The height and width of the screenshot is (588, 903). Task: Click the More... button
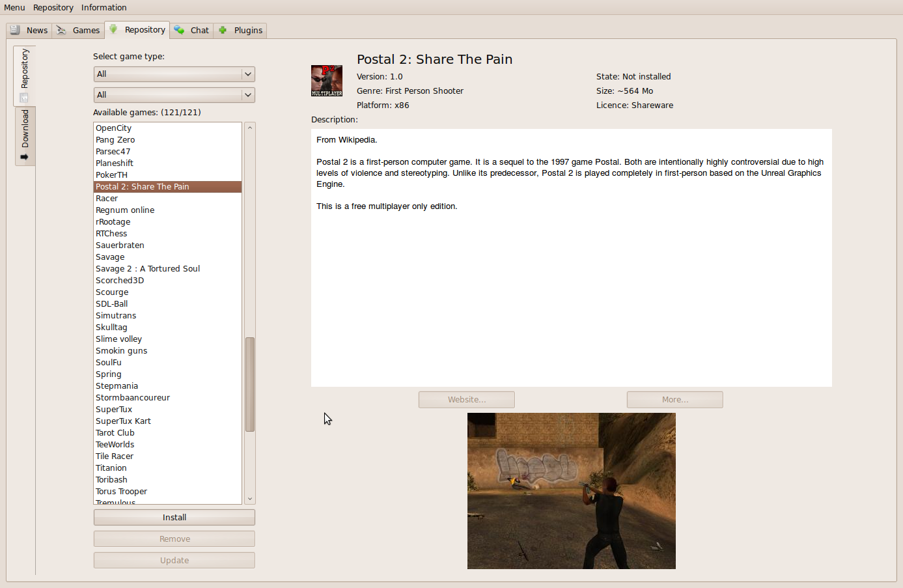(674, 400)
